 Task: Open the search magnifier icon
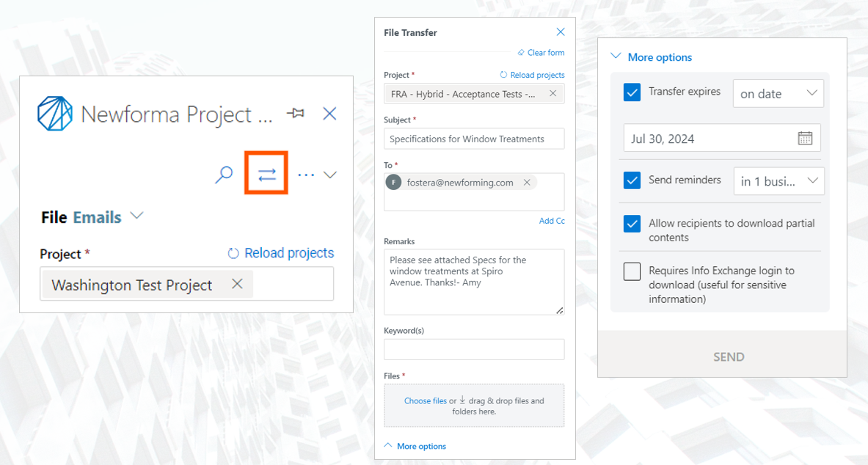coord(224,173)
